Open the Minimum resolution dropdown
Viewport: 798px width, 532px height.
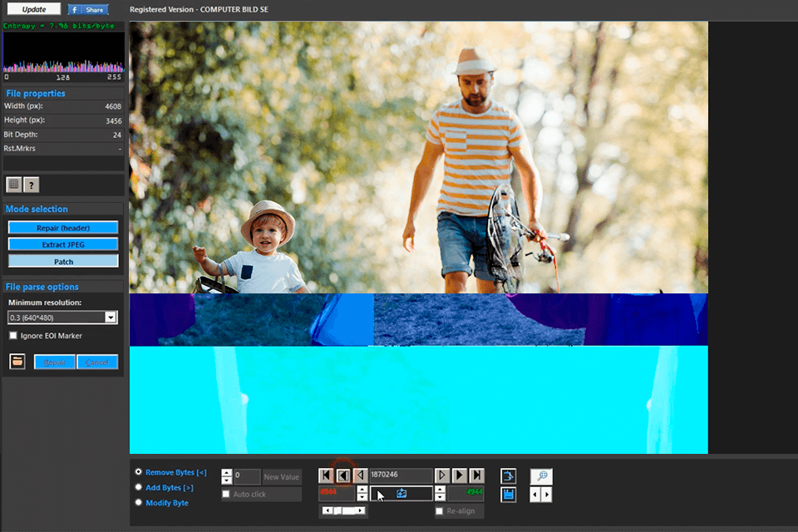pyautogui.click(x=111, y=317)
